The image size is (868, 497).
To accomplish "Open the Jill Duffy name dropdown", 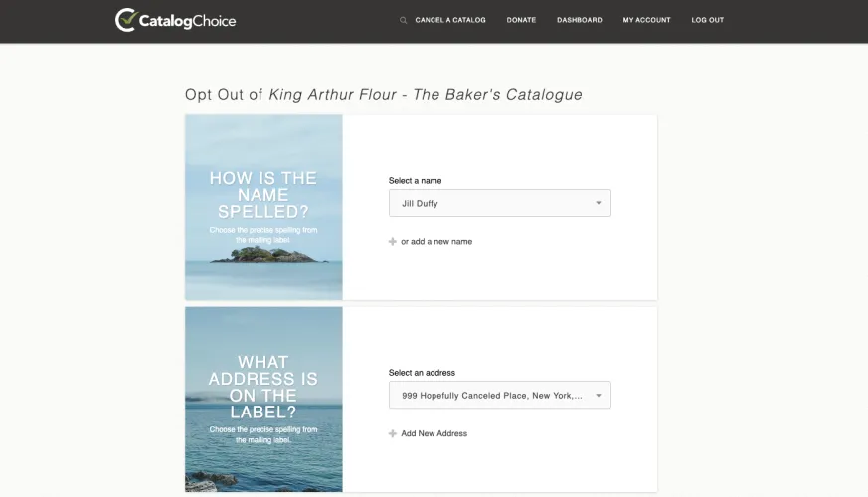I will 487,203.
